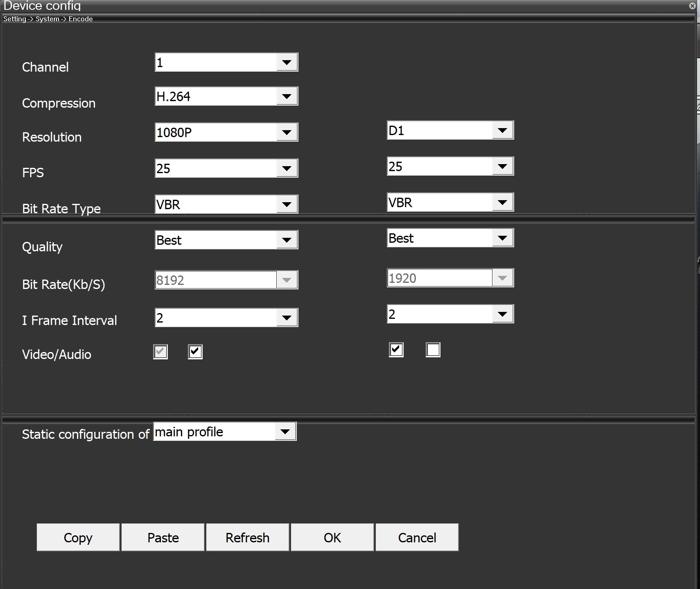Open the main stream 1080P Resolution dropdown
Screen dimensions: 700x589
287,133
